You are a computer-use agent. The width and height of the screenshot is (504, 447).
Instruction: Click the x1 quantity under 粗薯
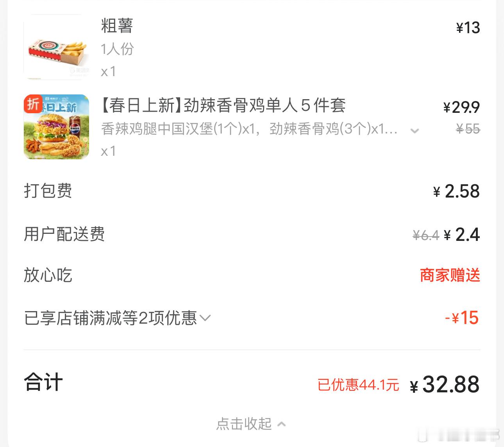[109, 71]
